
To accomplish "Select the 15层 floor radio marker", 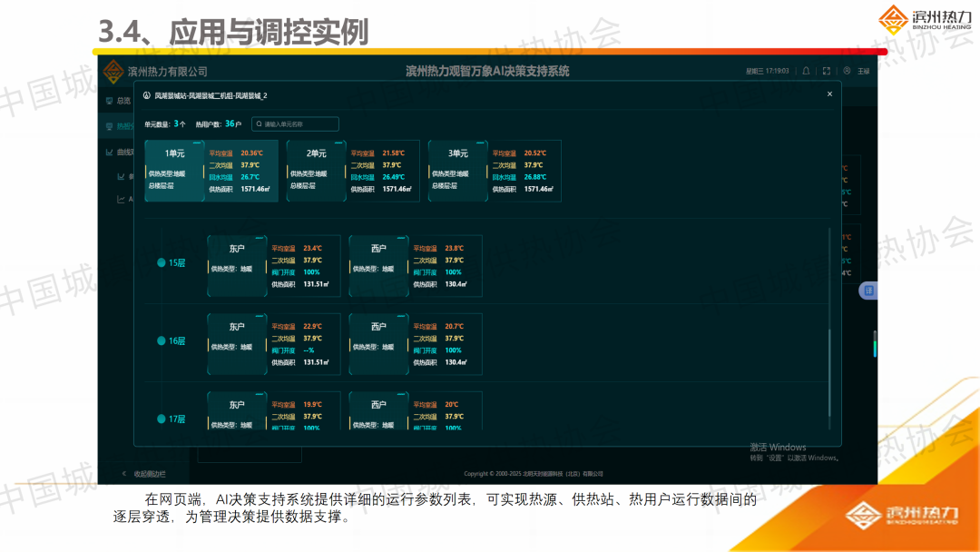I will click(162, 263).
